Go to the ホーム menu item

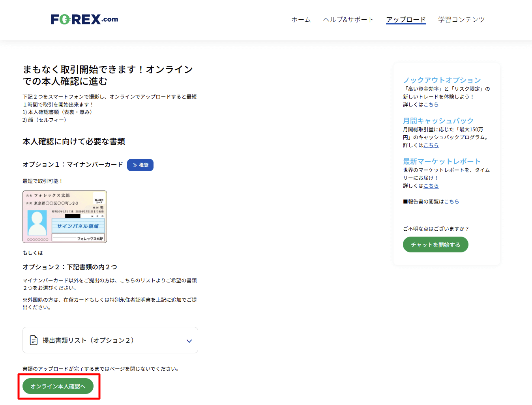[301, 19]
